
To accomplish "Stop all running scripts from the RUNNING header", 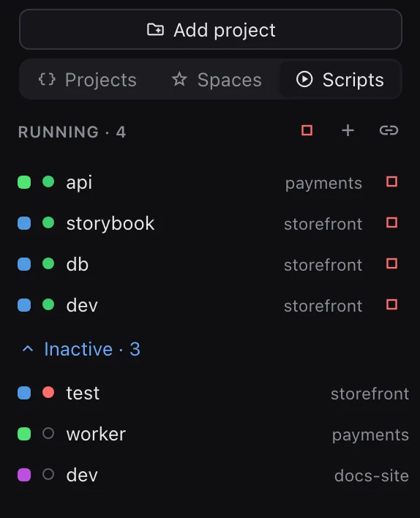I will (x=307, y=130).
